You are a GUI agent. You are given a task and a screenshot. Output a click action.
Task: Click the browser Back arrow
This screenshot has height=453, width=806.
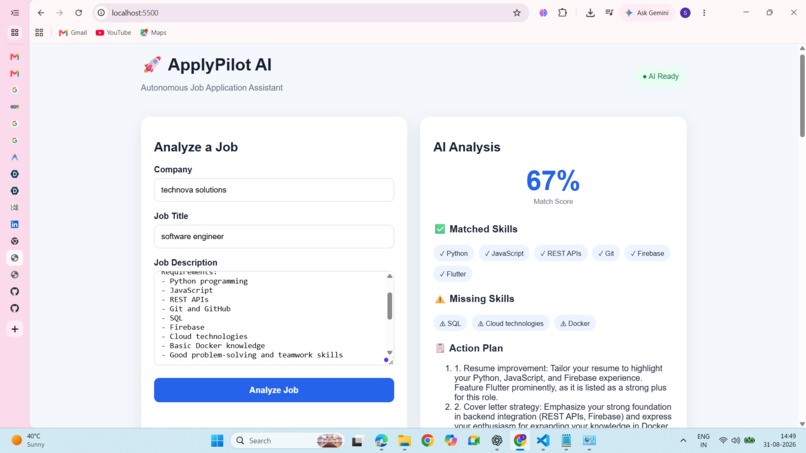click(41, 13)
